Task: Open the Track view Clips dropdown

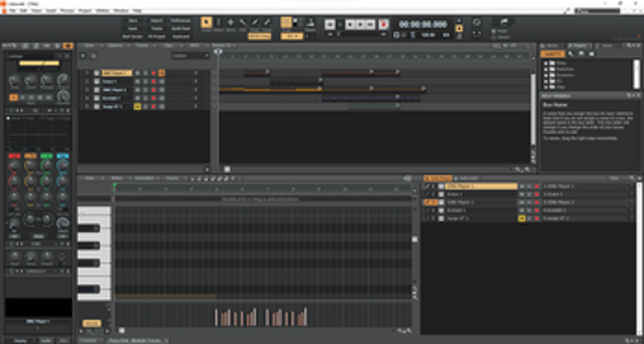Action: point(169,46)
